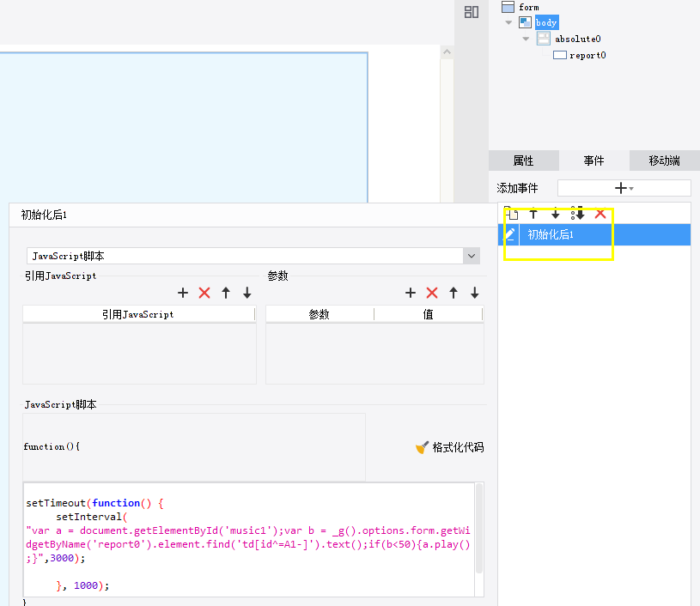
Task: Click the copy event icon in event list toolbar
Action: pyautogui.click(x=511, y=214)
